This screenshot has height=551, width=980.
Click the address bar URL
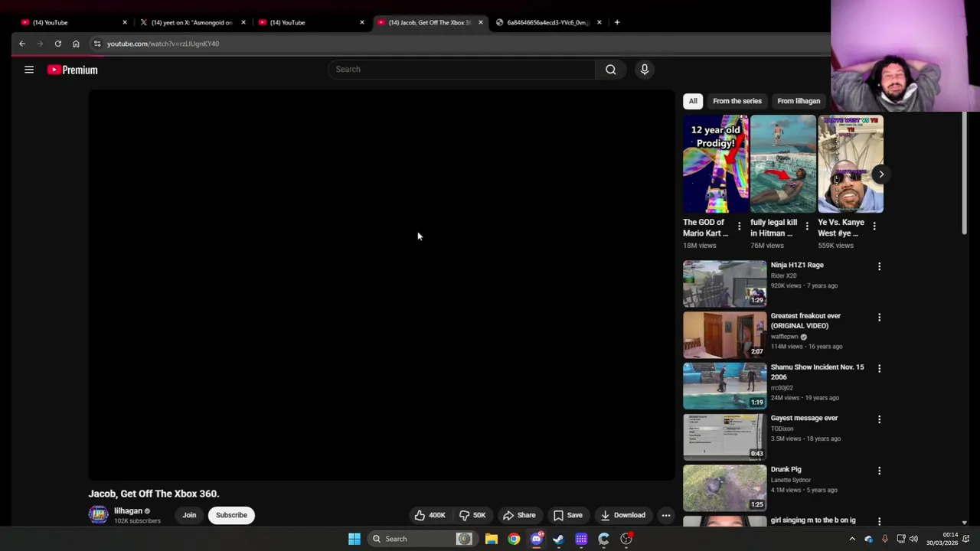point(163,44)
